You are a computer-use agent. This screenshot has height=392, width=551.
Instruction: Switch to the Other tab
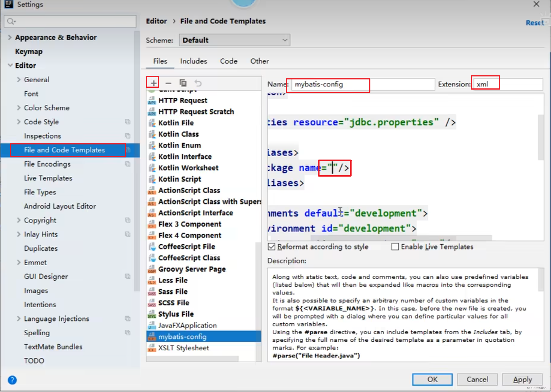(260, 61)
